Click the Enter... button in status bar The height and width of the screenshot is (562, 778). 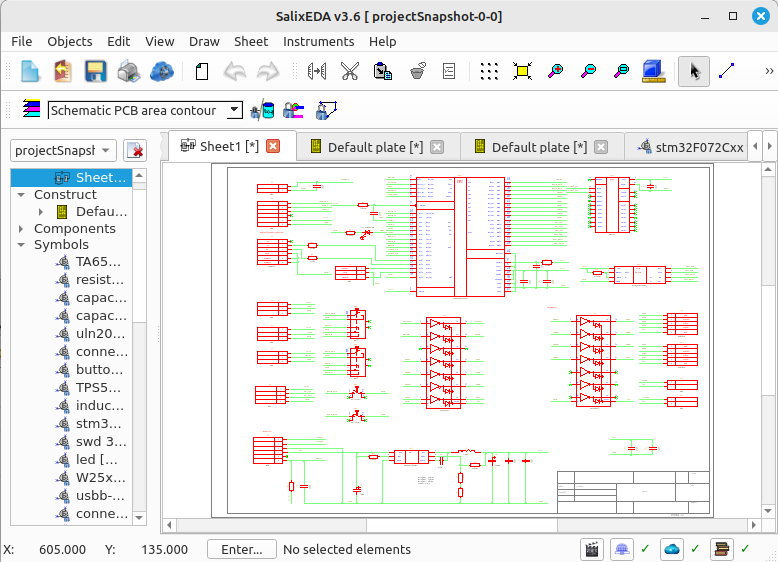(242, 550)
